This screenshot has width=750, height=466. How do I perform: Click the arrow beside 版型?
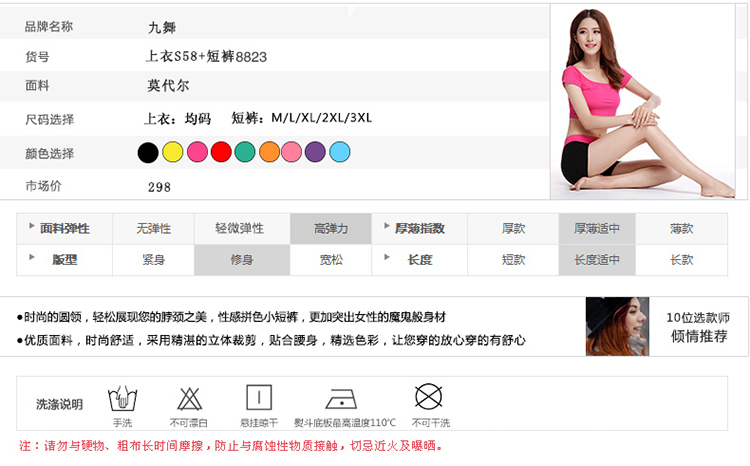coord(32,258)
